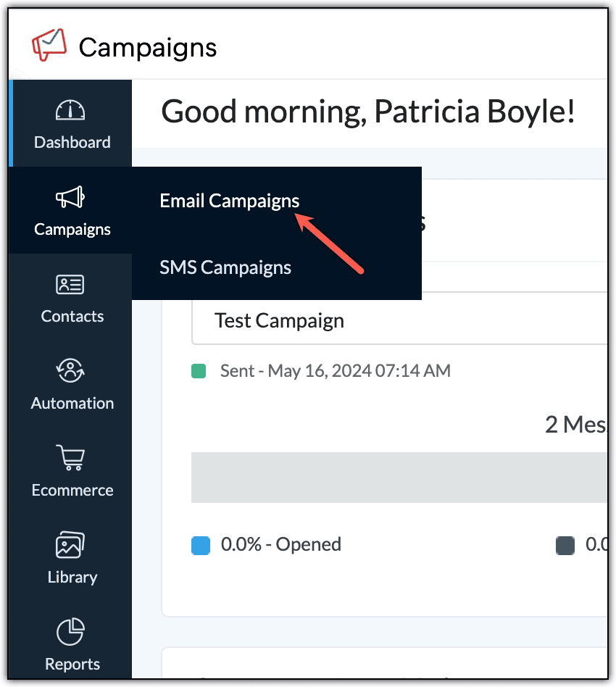Choose SMS Campaigns in the flyout menu
Viewport: 616px width, 687px height.
click(225, 267)
